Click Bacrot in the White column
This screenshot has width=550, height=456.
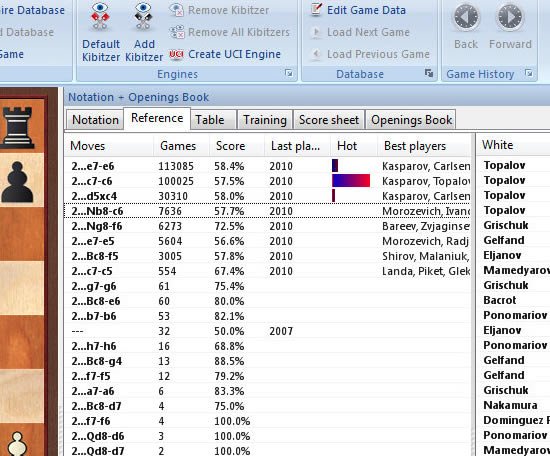[499, 300]
